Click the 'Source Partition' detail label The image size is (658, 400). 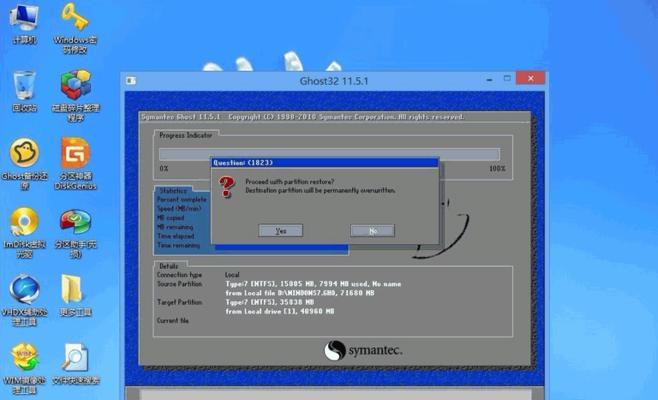click(x=179, y=284)
